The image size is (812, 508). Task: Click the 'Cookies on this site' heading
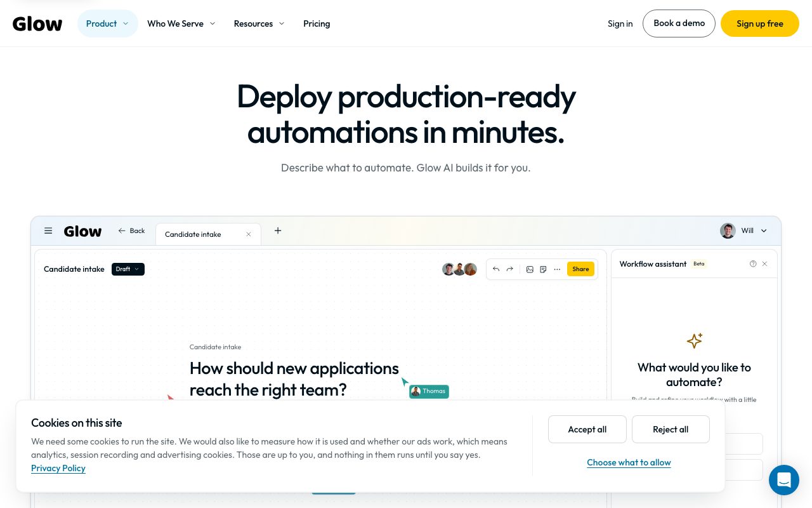click(76, 423)
